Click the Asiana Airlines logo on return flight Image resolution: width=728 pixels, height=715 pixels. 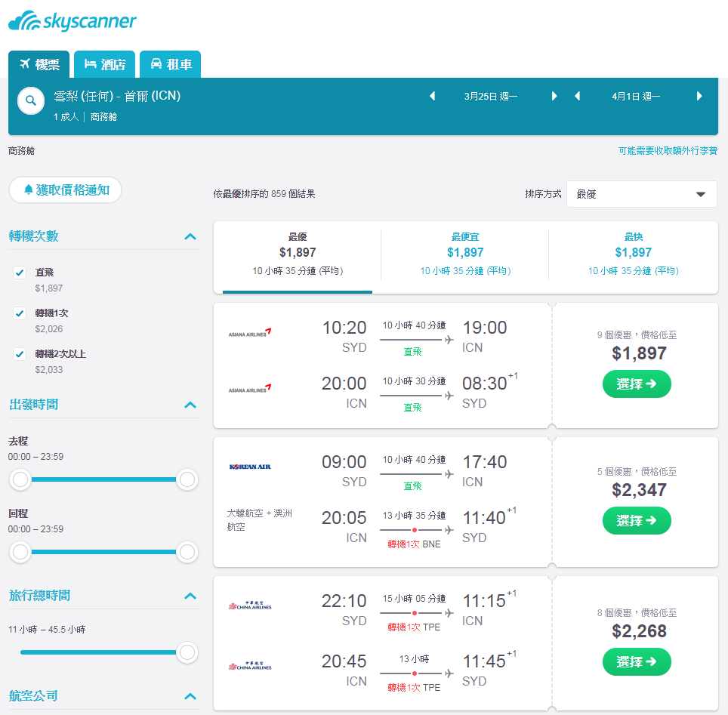point(250,389)
